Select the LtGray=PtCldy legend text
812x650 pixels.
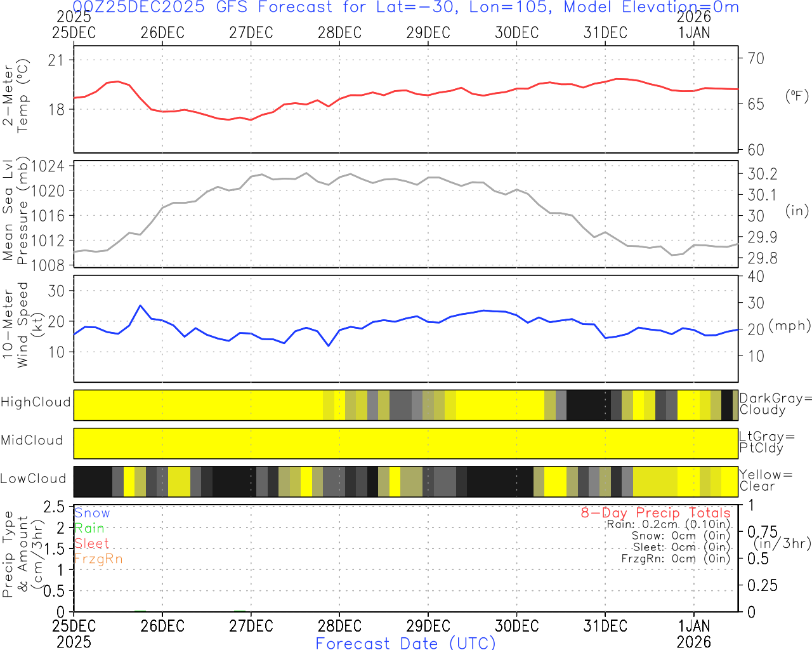(x=766, y=442)
